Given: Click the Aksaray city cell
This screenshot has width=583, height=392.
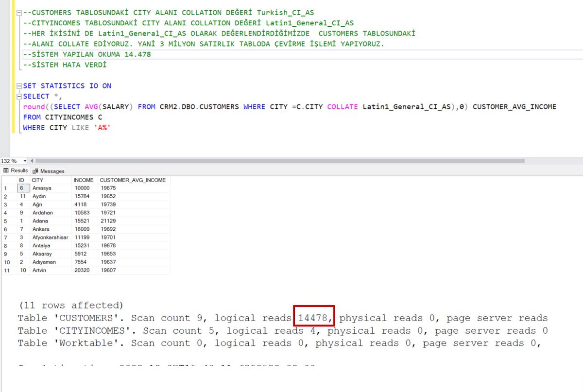Looking at the screenshot, I should 50,254.
